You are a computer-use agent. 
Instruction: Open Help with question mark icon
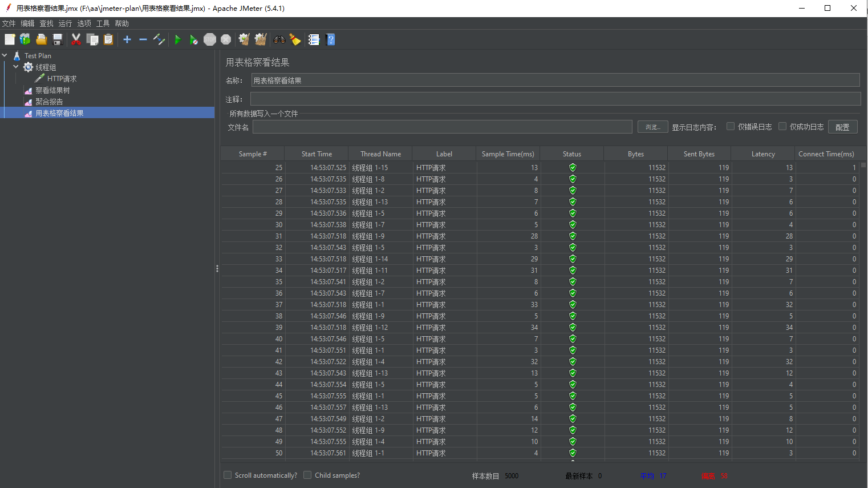coord(330,39)
